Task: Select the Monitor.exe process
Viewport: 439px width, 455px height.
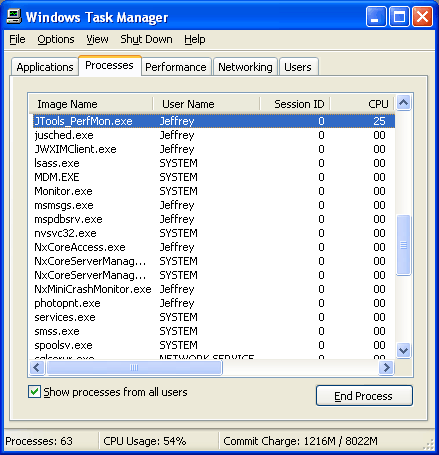Action: (x=214, y=191)
